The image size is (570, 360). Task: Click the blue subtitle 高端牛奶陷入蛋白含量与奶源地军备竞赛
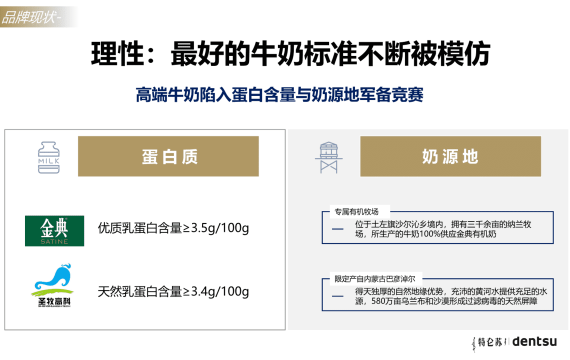pyautogui.click(x=279, y=95)
